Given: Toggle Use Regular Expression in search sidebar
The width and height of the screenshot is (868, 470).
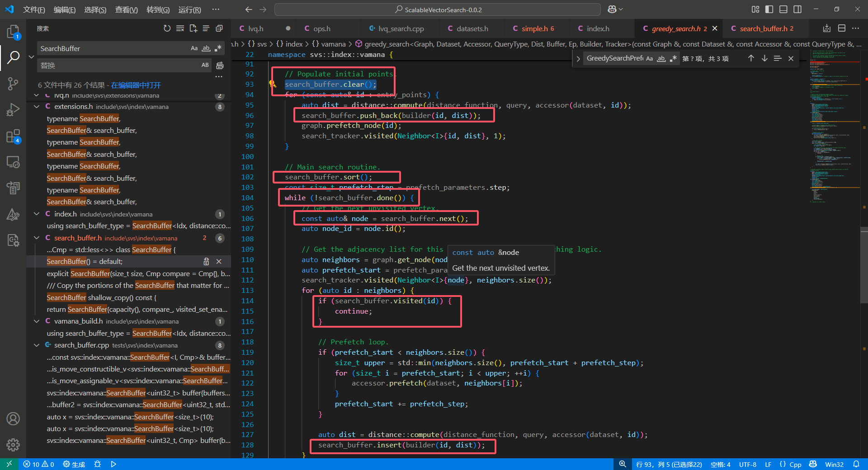Looking at the screenshot, I should coord(218,48).
